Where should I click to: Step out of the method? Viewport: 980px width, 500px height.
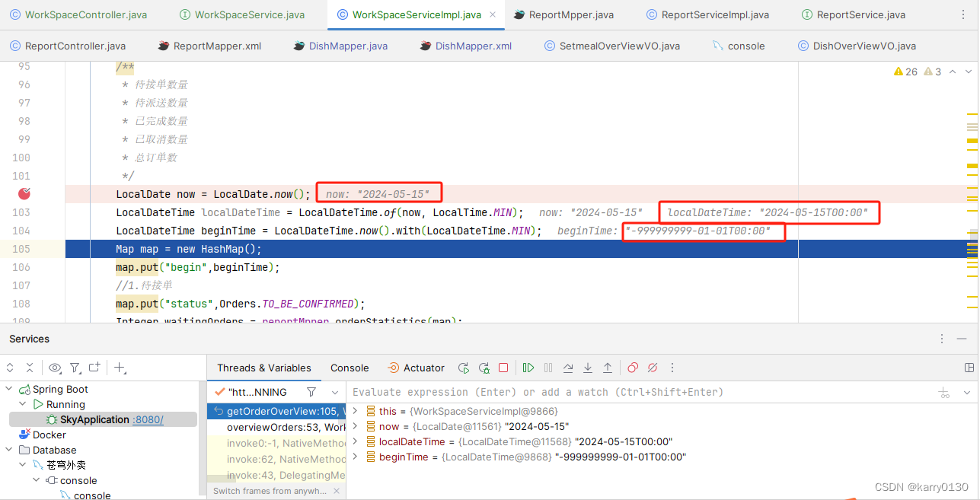tap(608, 368)
